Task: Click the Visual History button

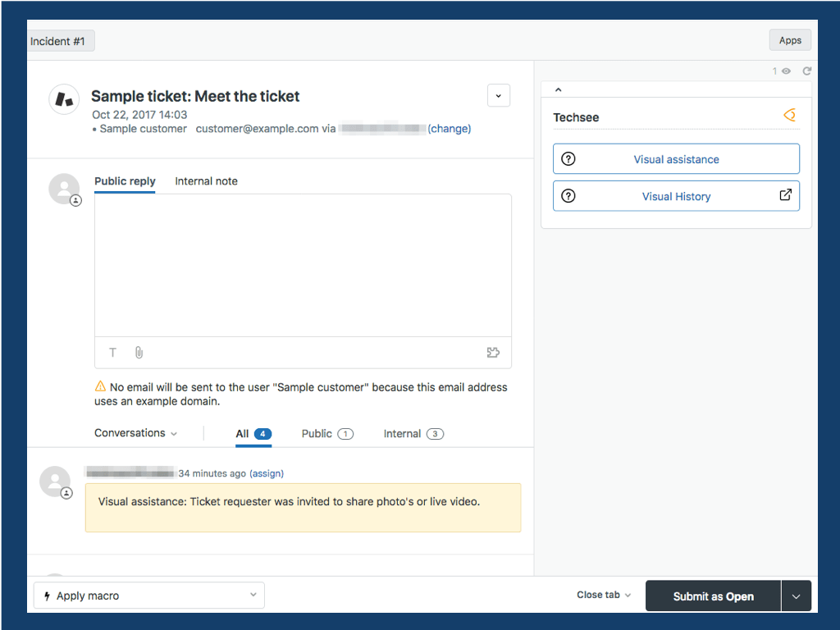Action: pyautogui.click(x=676, y=196)
